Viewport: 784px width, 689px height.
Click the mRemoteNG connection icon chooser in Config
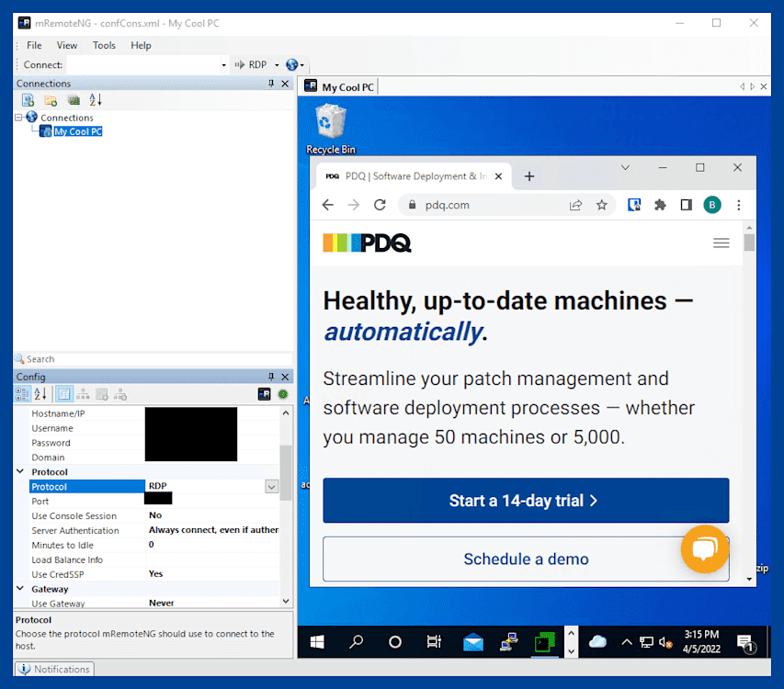tap(264, 394)
